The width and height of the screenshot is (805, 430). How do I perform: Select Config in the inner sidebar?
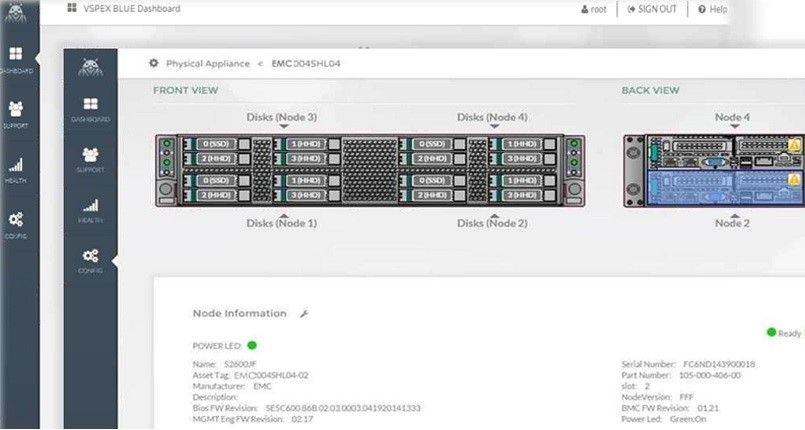(x=90, y=261)
